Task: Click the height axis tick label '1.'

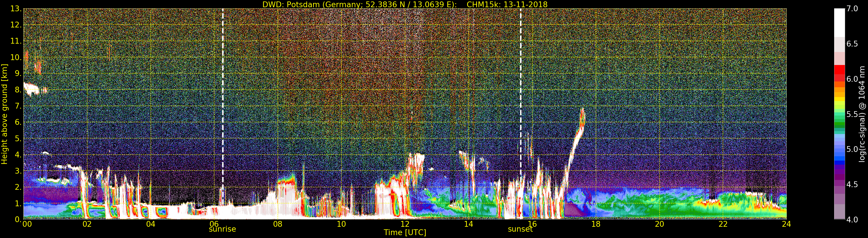Action: pyautogui.click(x=18, y=203)
